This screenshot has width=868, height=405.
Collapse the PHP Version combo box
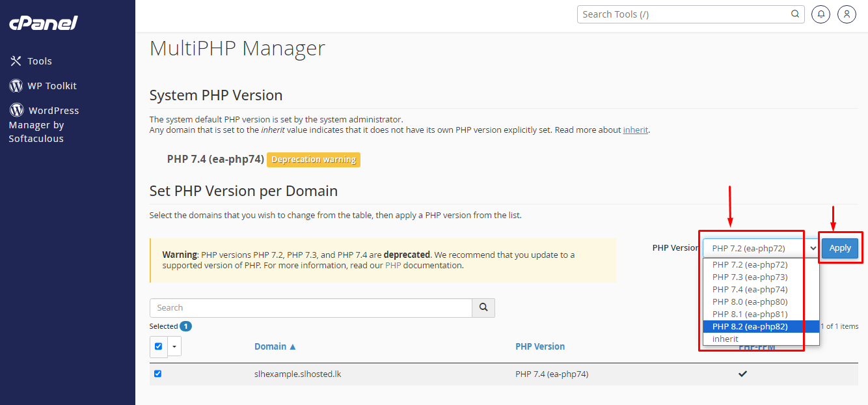pos(760,248)
